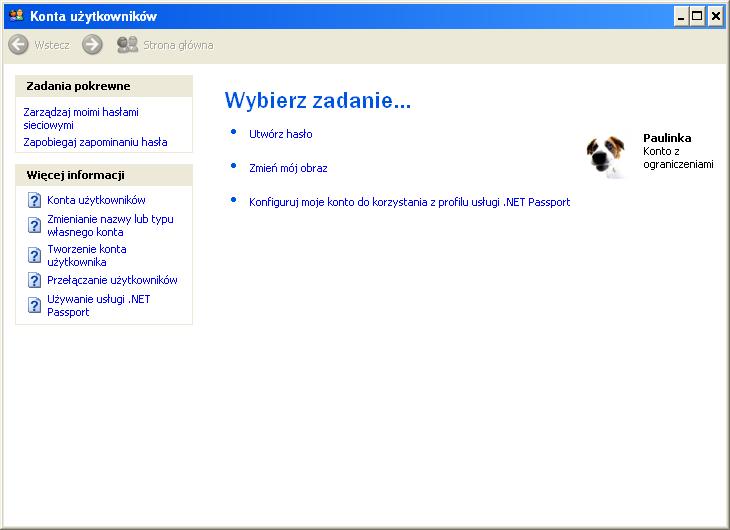Click help icon beside Konta użytkowników link
730x530 pixels.
[x=34, y=200]
